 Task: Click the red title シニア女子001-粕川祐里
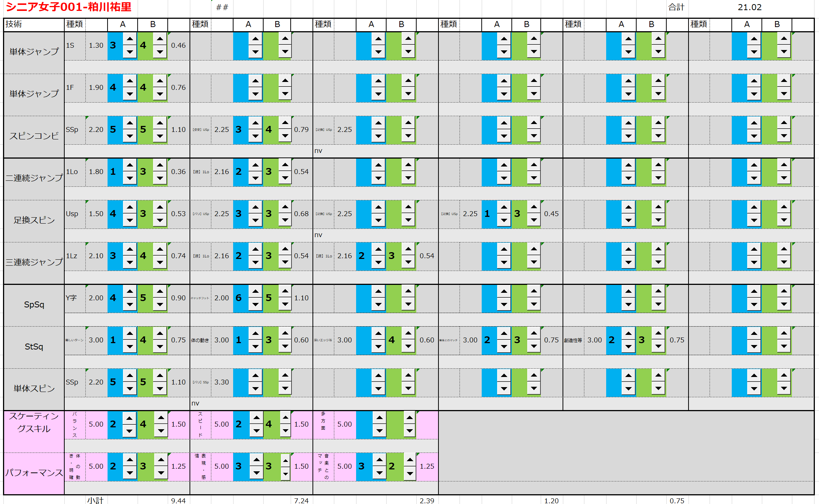pos(68,7)
